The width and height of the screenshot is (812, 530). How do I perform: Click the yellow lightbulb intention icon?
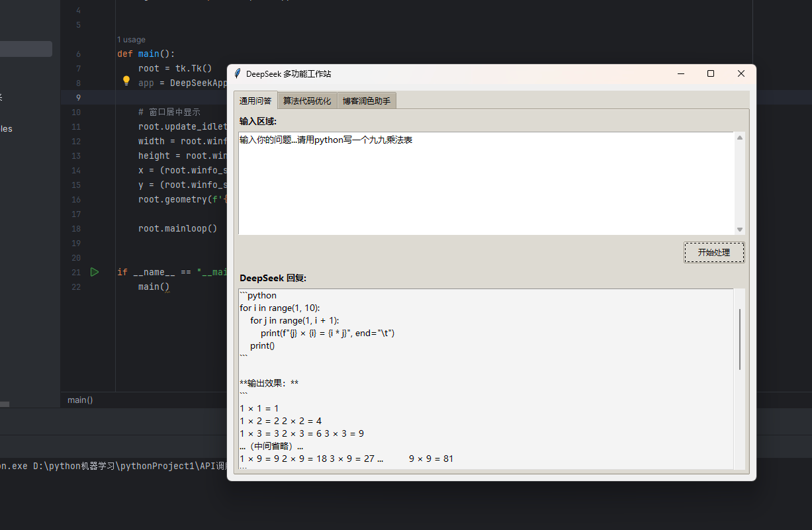pos(126,81)
